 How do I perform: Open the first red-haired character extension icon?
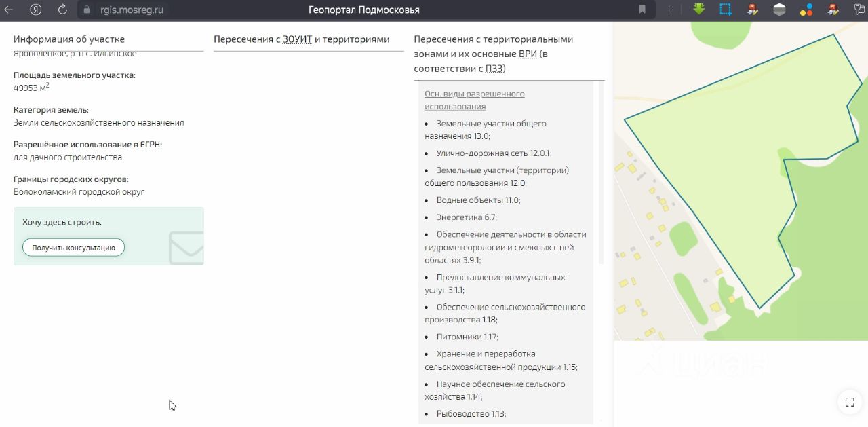click(752, 10)
